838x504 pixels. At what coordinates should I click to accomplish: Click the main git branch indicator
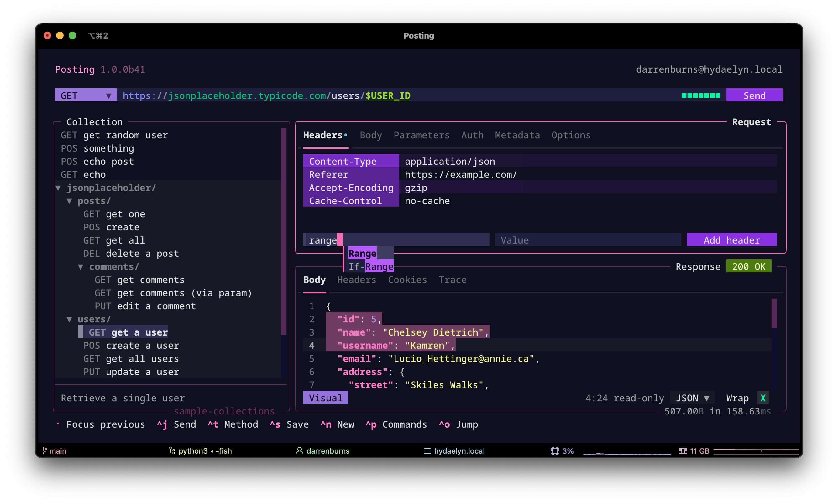pos(57,451)
